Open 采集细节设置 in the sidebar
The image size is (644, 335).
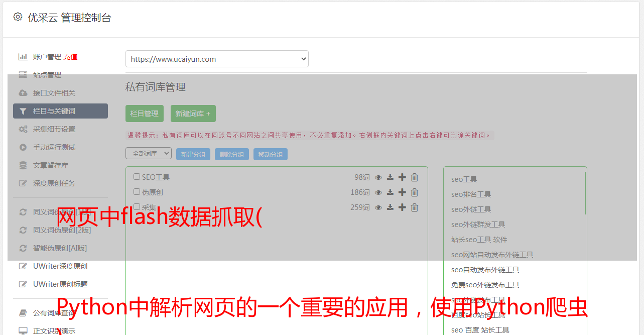pyautogui.click(x=54, y=129)
